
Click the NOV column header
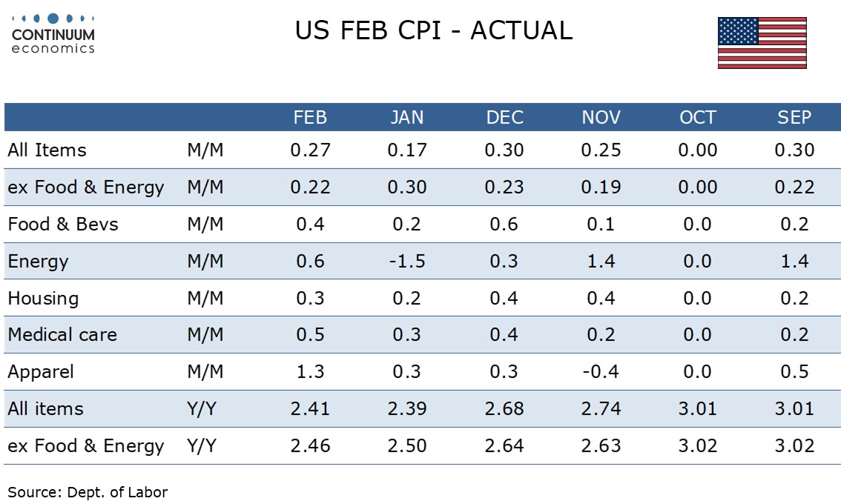[x=601, y=117]
